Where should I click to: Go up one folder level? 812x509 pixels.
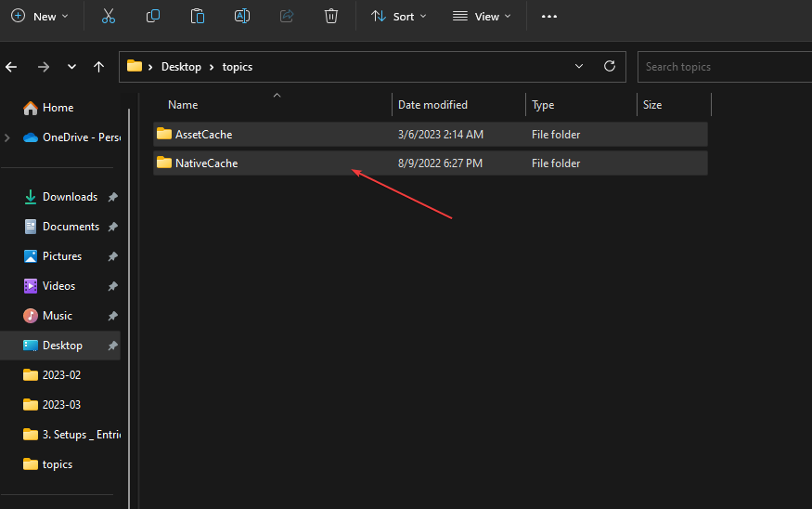[98, 67]
